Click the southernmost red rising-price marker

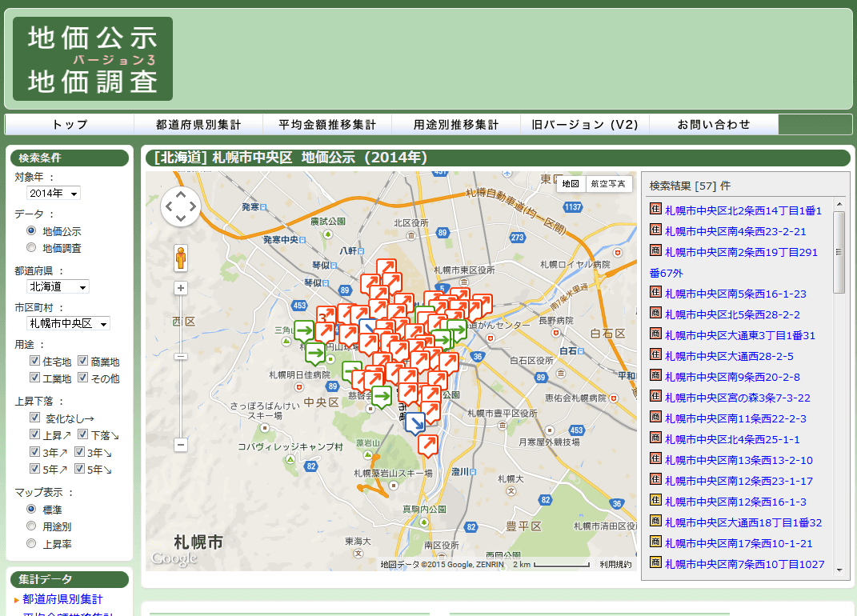pyautogui.click(x=428, y=446)
